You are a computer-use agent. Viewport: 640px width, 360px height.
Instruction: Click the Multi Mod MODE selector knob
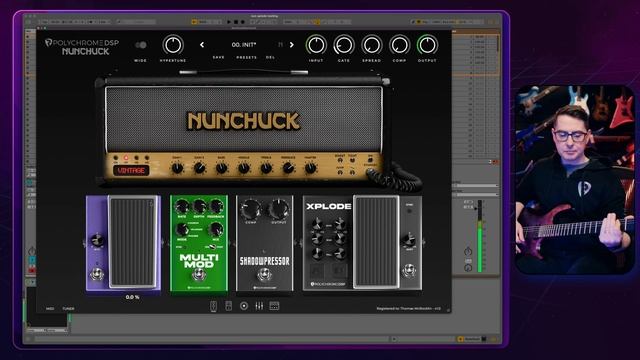(x=182, y=230)
